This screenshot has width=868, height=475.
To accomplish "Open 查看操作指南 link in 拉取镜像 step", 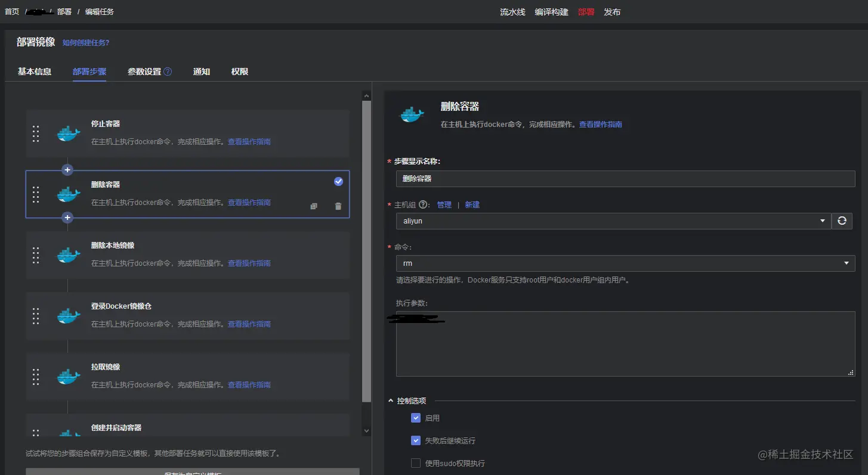I will pyautogui.click(x=249, y=385).
